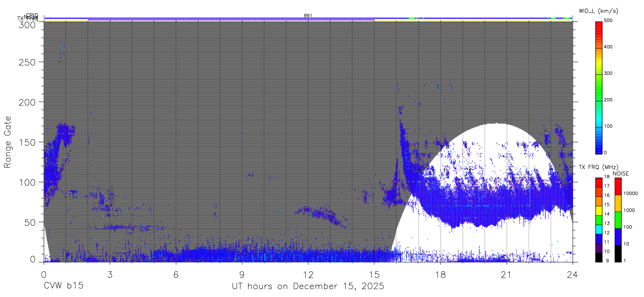Click the "6" hour tick on UT axis

tap(176, 274)
